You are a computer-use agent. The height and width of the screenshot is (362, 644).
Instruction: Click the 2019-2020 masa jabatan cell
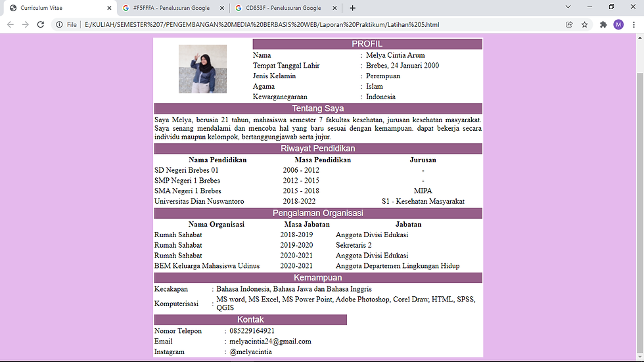pyautogui.click(x=296, y=246)
